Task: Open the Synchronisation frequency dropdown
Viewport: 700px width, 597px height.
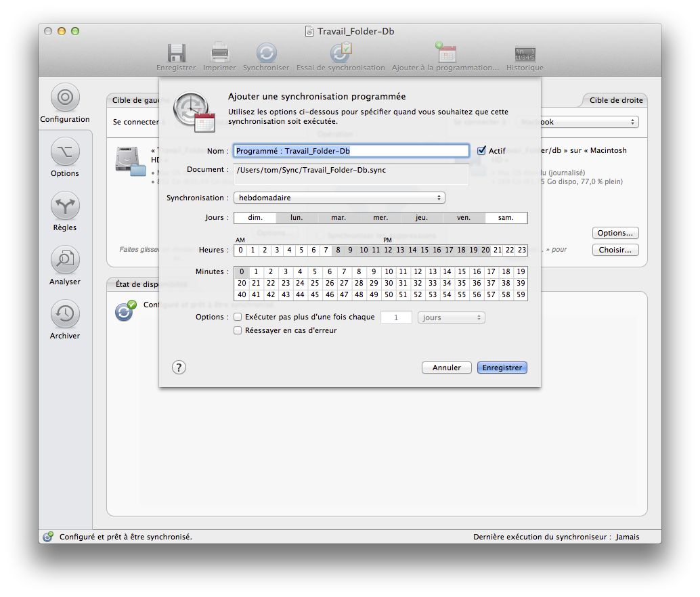Action: (x=339, y=198)
